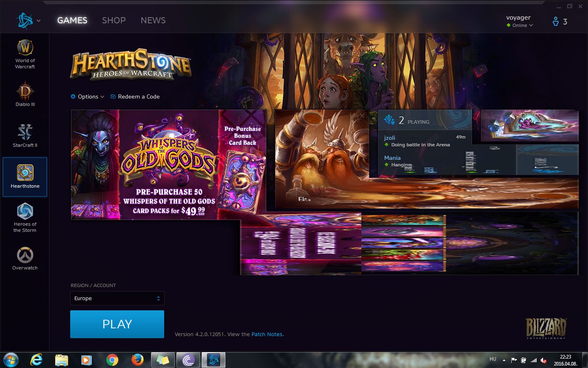Close the dwarves news panel
The width and height of the screenshot is (588, 368).
tap(362, 116)
